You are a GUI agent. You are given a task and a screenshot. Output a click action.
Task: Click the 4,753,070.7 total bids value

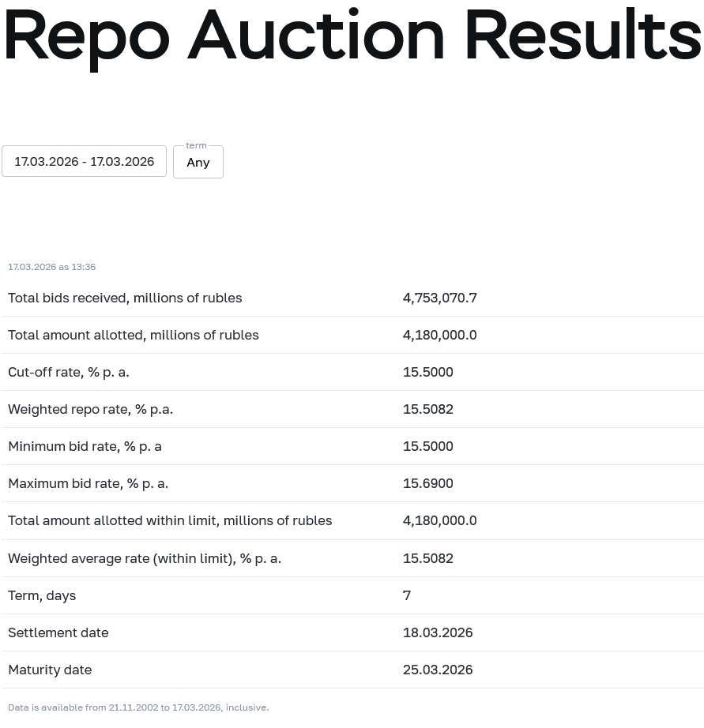pyautogui.click(x=439, y=298)
